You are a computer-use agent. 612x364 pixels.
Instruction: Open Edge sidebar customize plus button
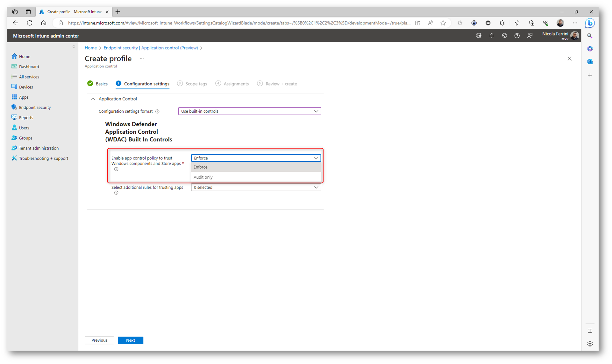pos(590,75)
